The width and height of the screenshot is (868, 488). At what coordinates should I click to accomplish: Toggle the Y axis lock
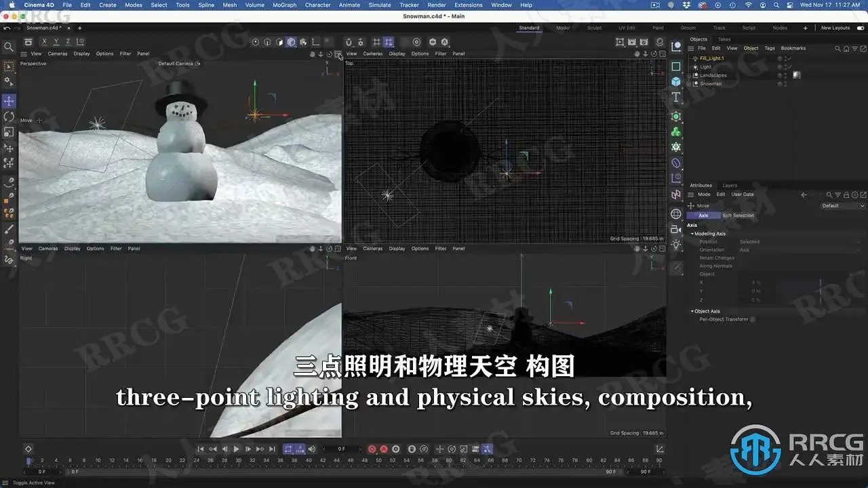point(56,42)
